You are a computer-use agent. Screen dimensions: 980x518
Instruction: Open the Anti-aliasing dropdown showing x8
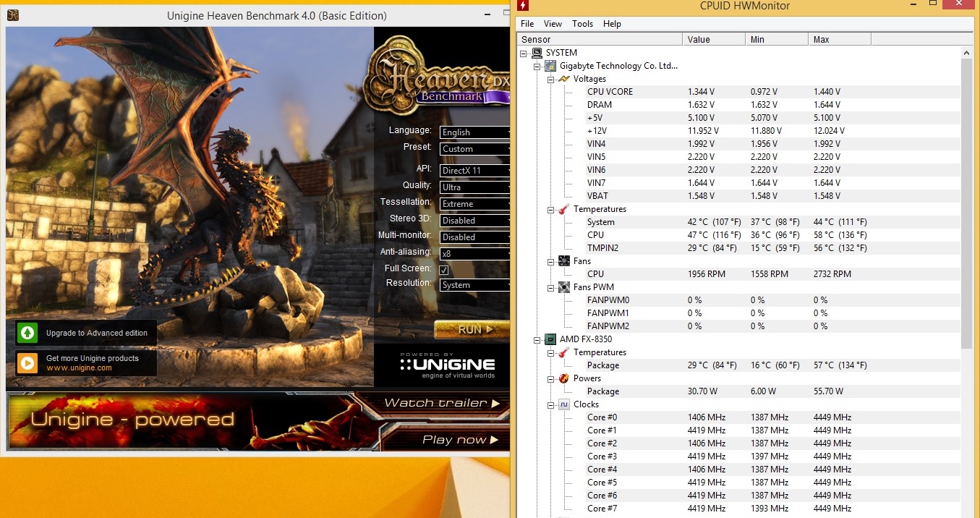pos(474,254)
